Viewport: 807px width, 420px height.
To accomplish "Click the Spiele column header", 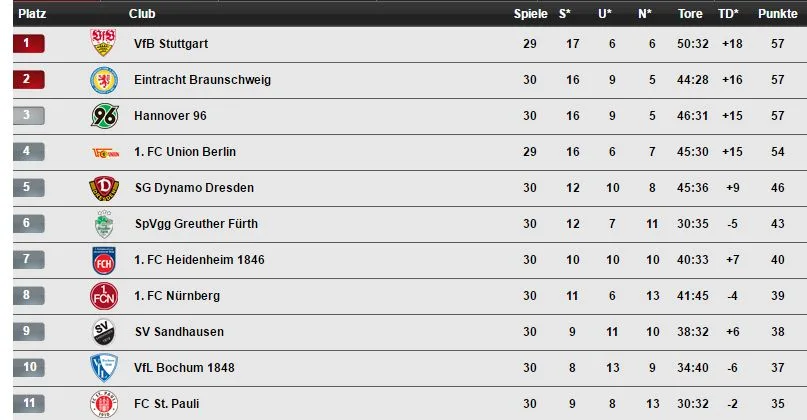I will tap(530, 14).
